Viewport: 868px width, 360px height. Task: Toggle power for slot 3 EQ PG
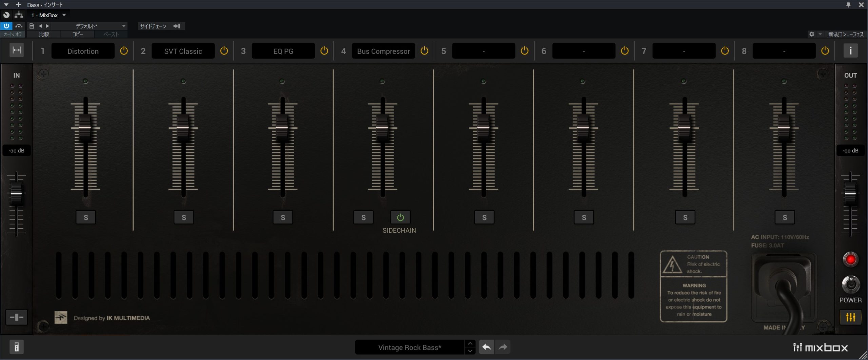tap(324, 51)
